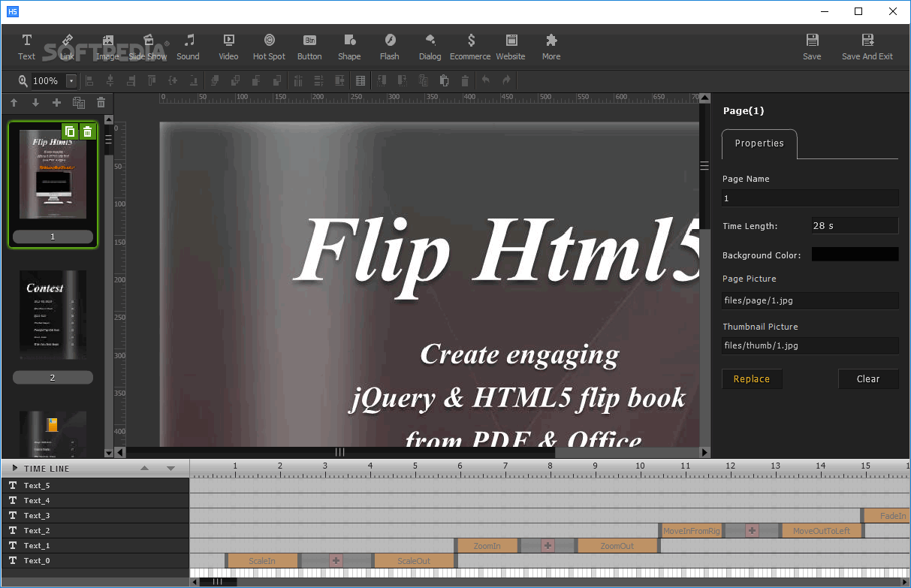Screen dimensions: 911x588
Task: Insert an Image element
Action: [x=107, y=47]
